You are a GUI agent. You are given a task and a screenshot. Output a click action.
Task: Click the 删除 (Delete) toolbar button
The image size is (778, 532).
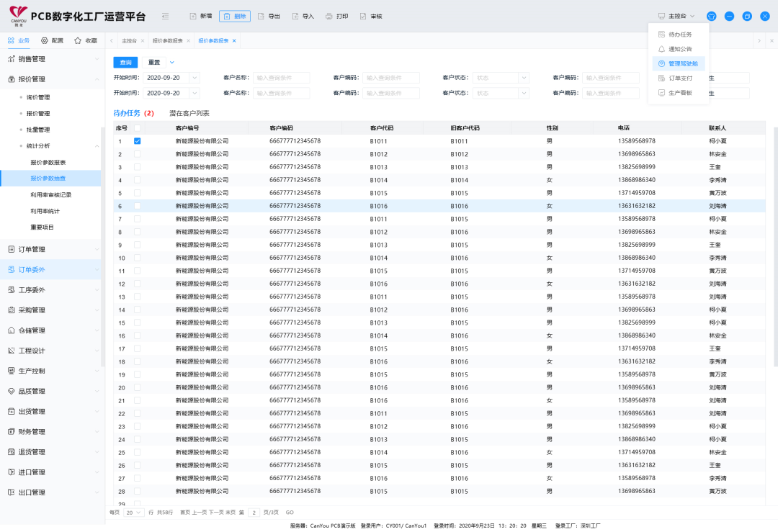tap(235, 16)
